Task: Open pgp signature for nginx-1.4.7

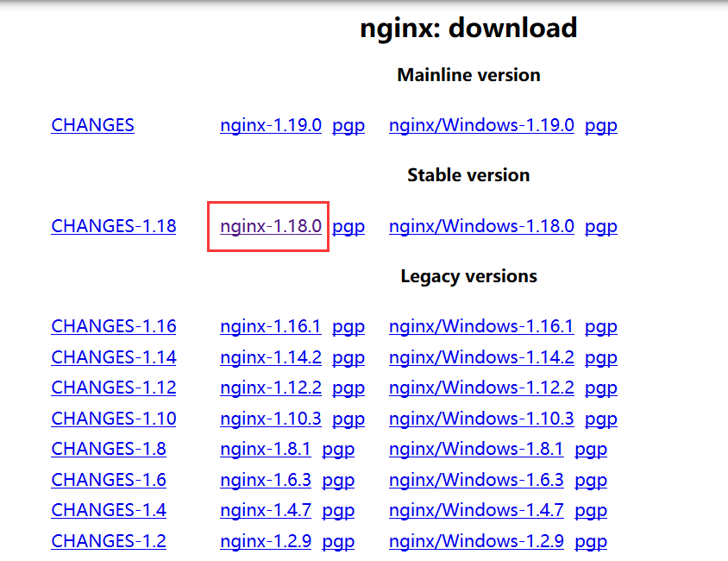Action: [x=338, y=510]
